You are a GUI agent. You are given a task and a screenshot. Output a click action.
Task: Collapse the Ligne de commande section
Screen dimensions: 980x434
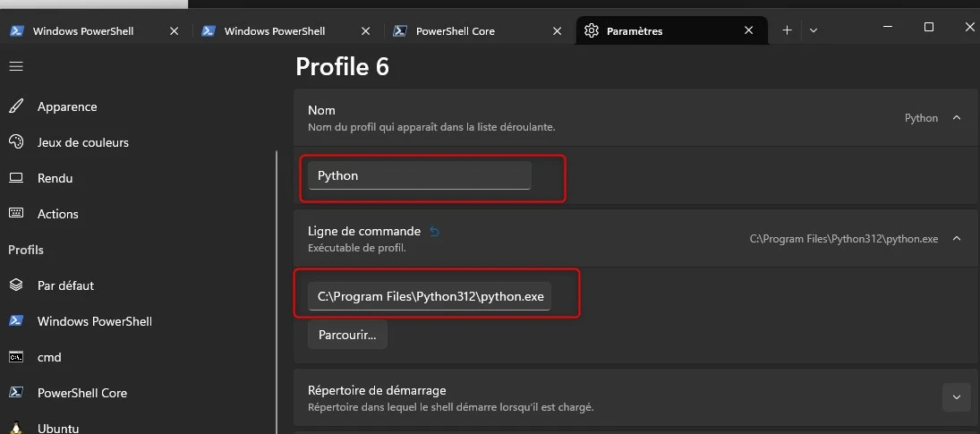[956, 239]
